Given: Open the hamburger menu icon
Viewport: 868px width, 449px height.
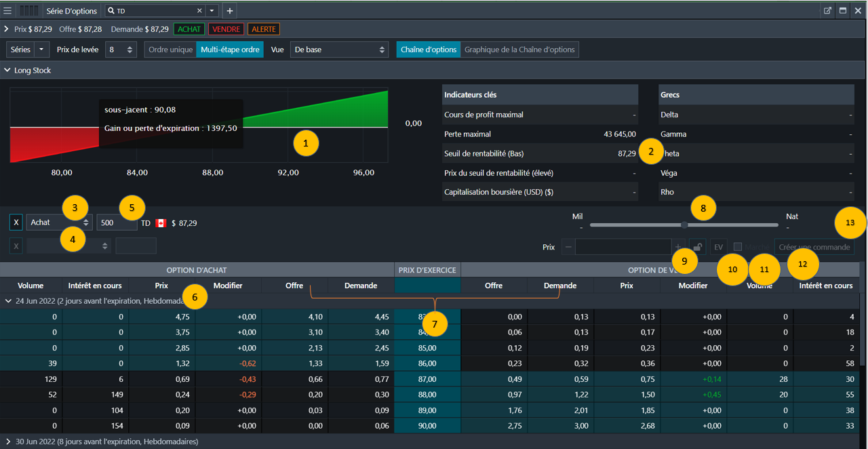Looking at the screenshot, I should pos(7,11).
